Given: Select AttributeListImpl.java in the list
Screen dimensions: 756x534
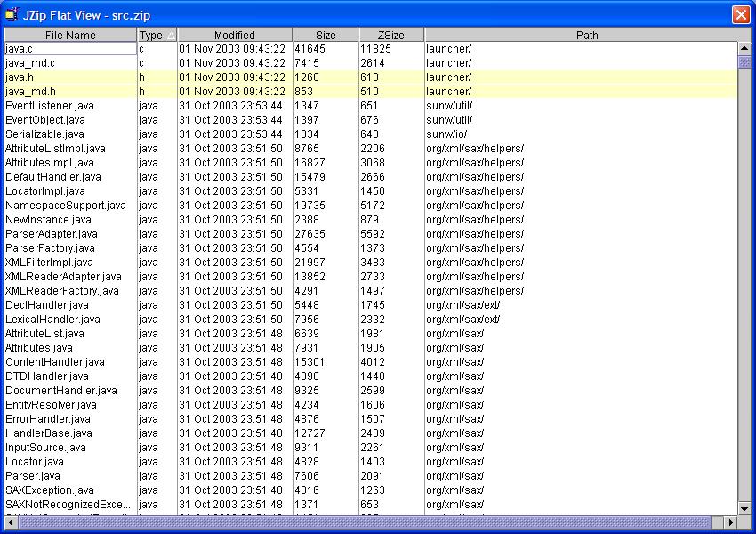Looking at the screenshot, I should (55, 148).
